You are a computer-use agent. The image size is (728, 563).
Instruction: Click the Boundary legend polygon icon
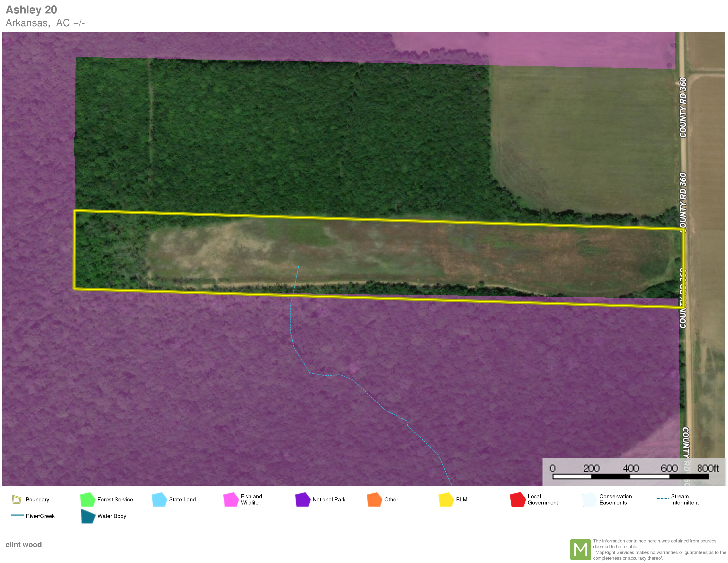tap(16, 499)
